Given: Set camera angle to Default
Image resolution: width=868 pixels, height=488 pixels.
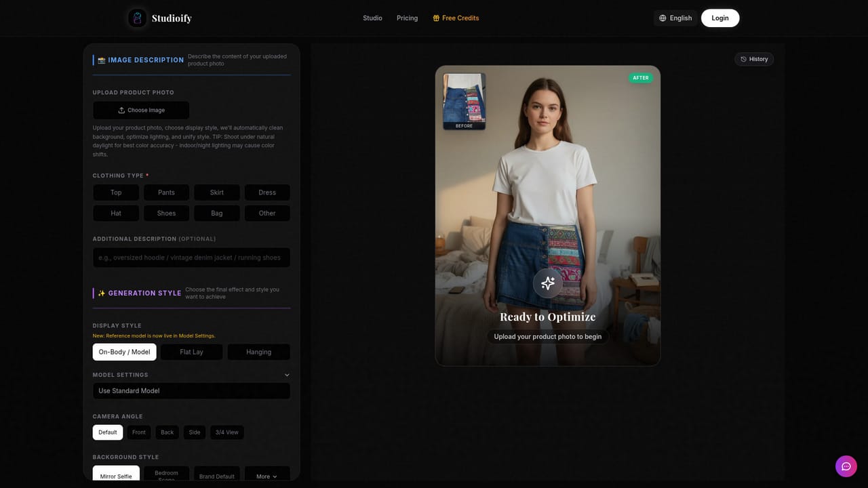Looking at the screenshot, I should point(108,432).
